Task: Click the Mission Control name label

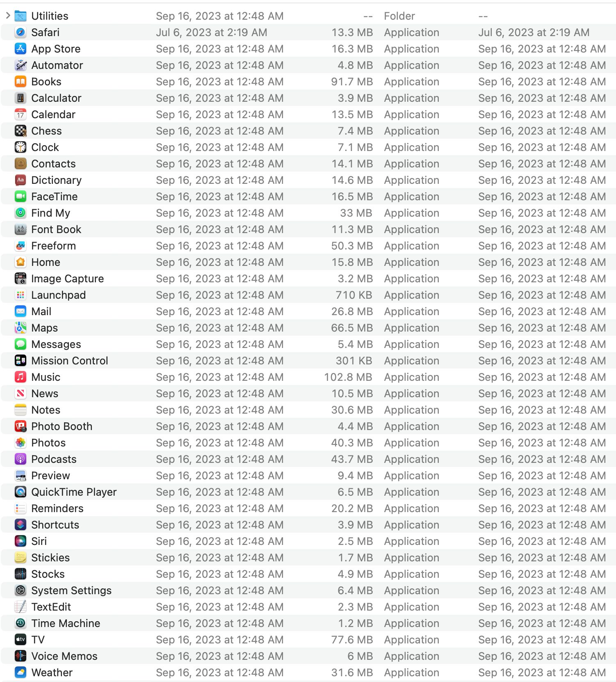Action: click(70, 361)
